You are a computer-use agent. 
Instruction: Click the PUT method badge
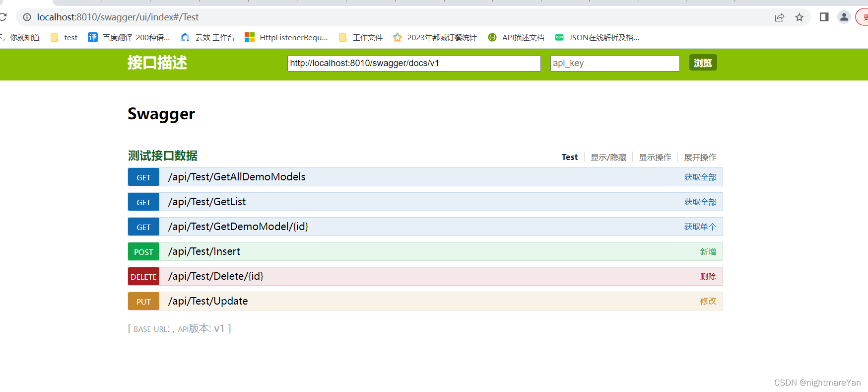(143, 302)
